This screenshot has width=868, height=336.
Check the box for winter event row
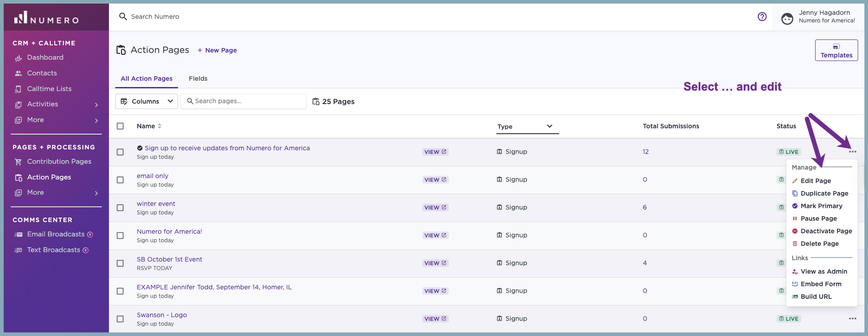[x=120, y=208]
